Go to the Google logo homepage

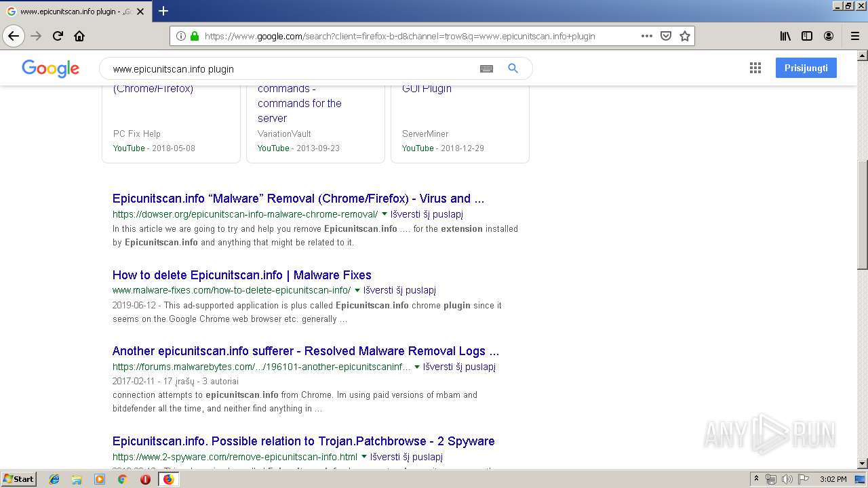click(x=50, y=68)
